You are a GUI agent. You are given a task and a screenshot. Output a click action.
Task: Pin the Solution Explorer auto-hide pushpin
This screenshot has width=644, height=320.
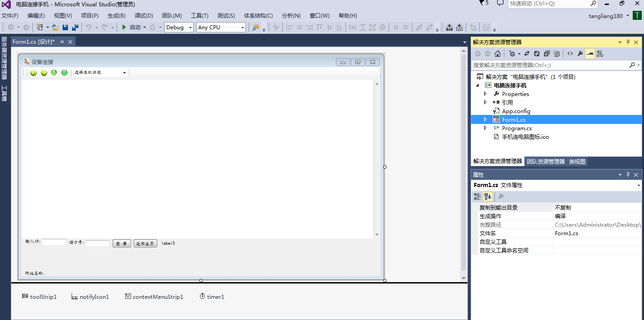[628, 42]
